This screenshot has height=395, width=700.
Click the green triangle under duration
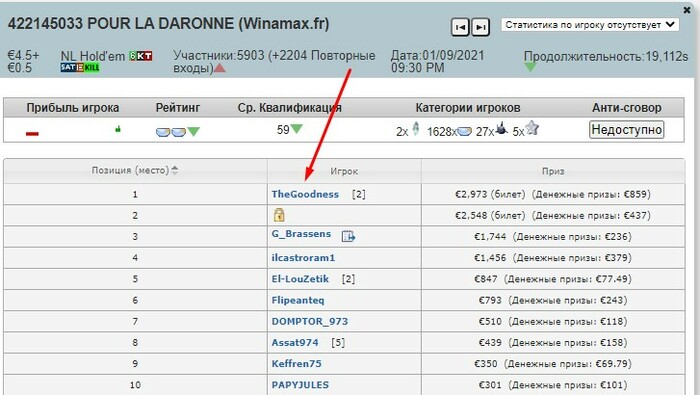(x=530, y=67)
